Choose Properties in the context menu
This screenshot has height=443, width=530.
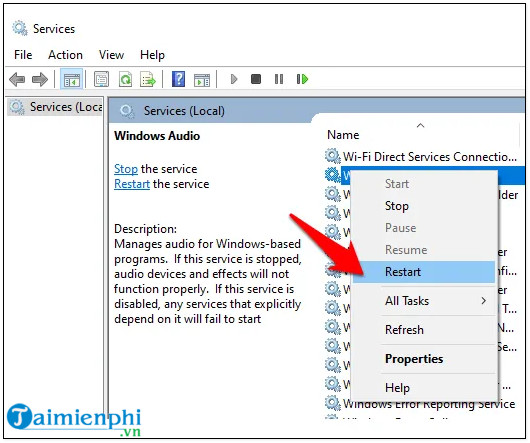coord(424,359)
